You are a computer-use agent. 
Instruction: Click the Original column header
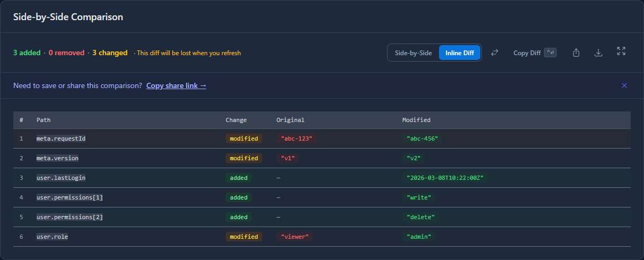pos(290,120)
